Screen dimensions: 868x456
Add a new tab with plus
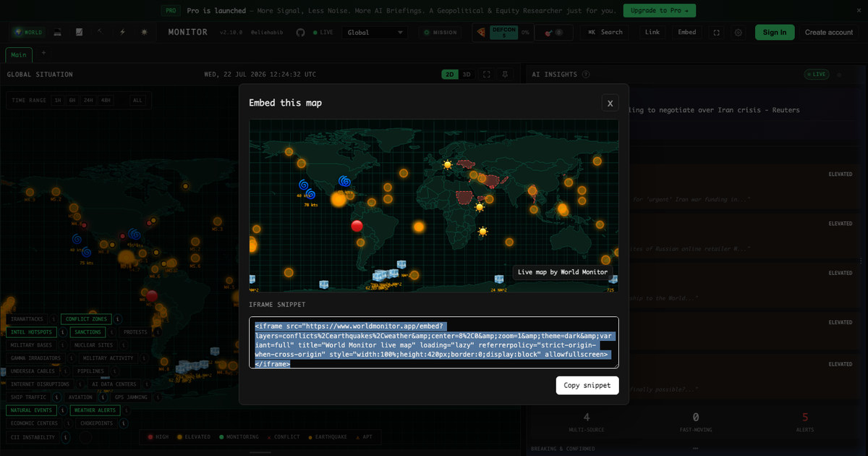coord(43,53)
